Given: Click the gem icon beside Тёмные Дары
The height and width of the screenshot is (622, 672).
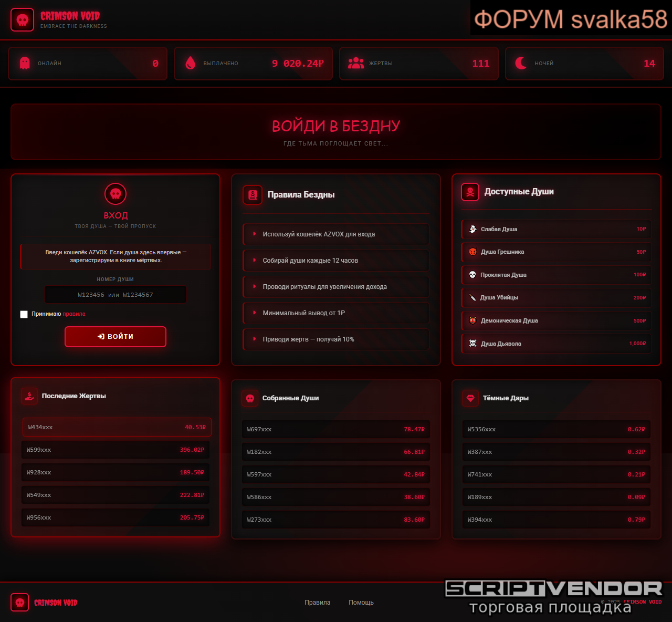Looking at the screenshot, I should [470, 398].
